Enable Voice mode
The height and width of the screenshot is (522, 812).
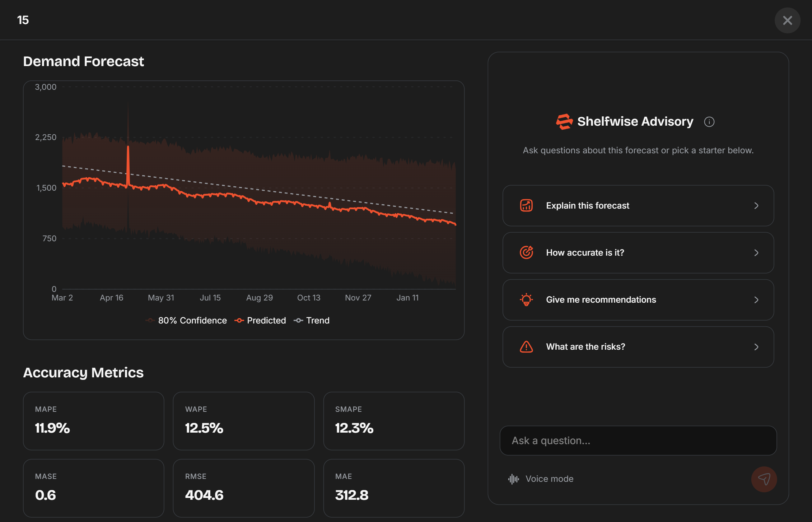[x=541, y=479]
